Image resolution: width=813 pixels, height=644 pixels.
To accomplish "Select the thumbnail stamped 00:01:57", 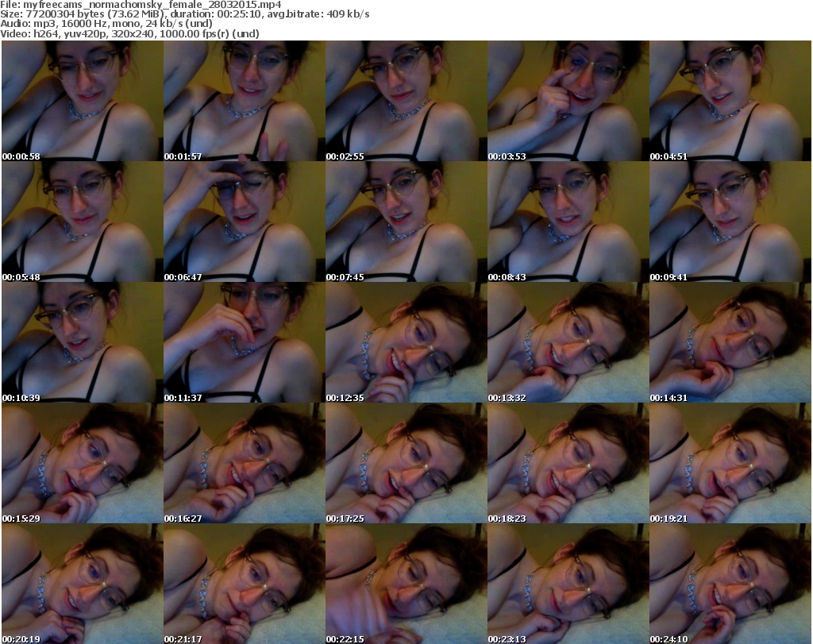I will coord(245,101).
